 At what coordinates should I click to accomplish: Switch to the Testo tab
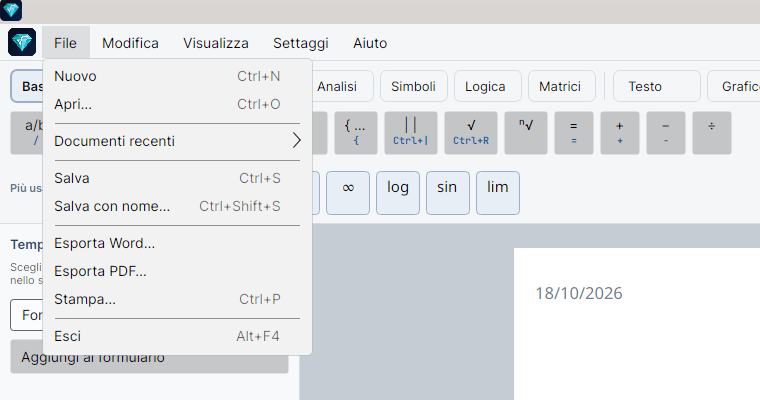pyautogui.click(x=657, y=86)
